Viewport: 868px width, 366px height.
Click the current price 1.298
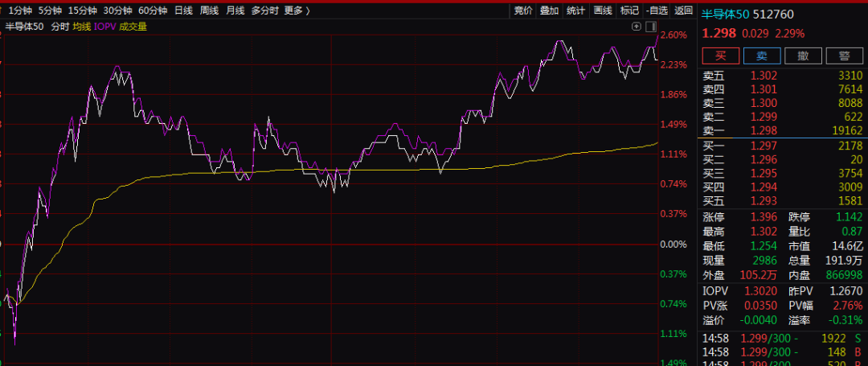(719, 33)
